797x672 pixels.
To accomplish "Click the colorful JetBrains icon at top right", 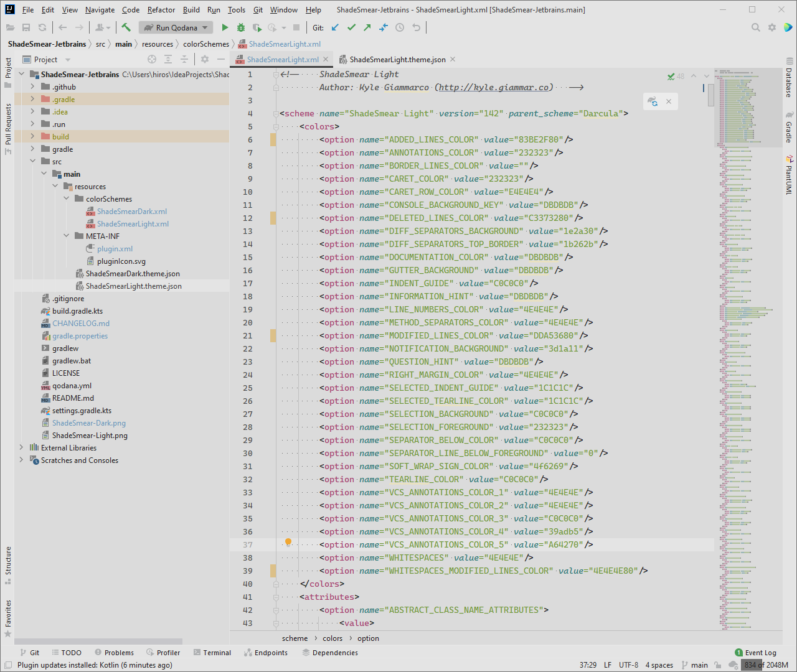I will tap(788, 27).
